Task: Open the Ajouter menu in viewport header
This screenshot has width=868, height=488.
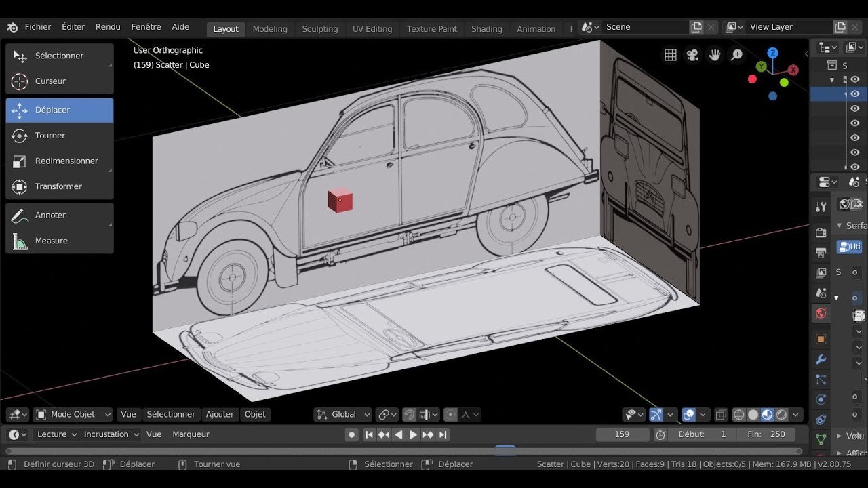Action: [220, 415]
